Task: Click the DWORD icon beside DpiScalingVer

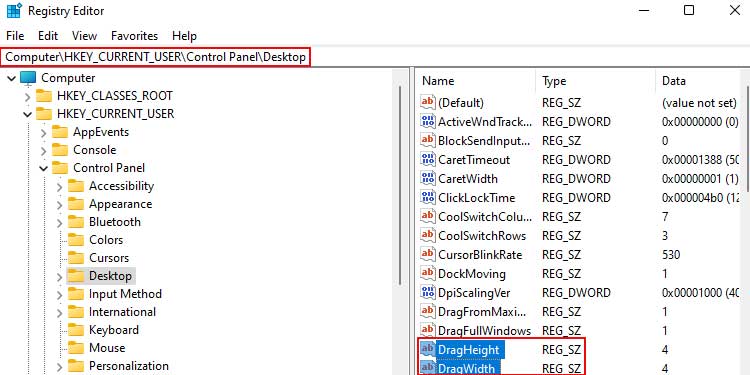Action: pos(428,292)
